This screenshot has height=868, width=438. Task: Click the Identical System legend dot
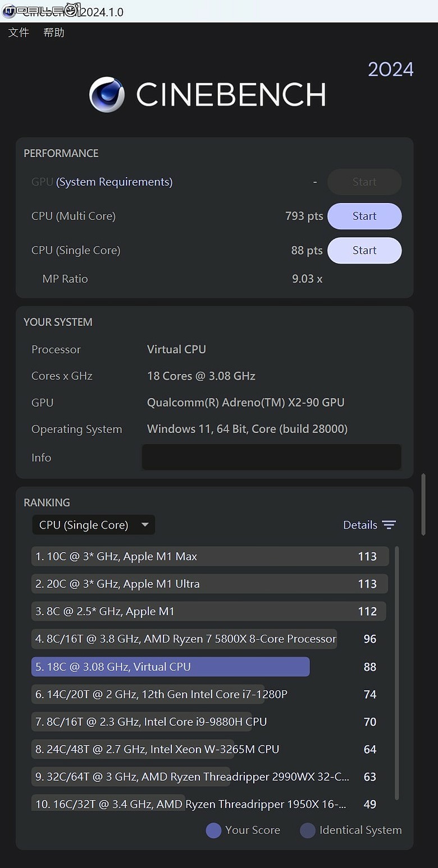click(x=308, y=830)
